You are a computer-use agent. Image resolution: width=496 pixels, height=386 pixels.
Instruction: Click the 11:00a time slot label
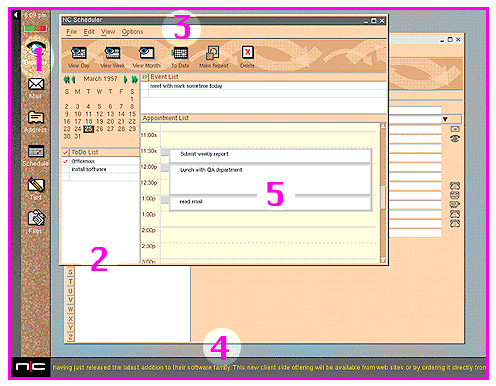pos(149,135)
